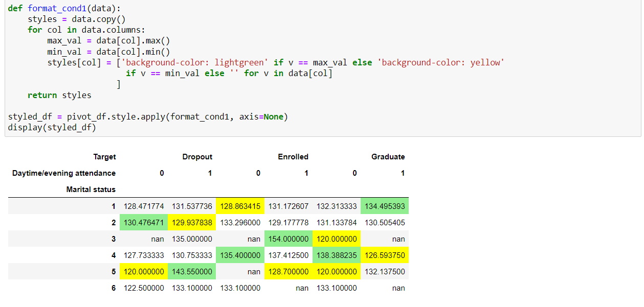Click the Daytime/evening attendance header
This screenshot has height=307, width=644.
(x=63, y=173)
